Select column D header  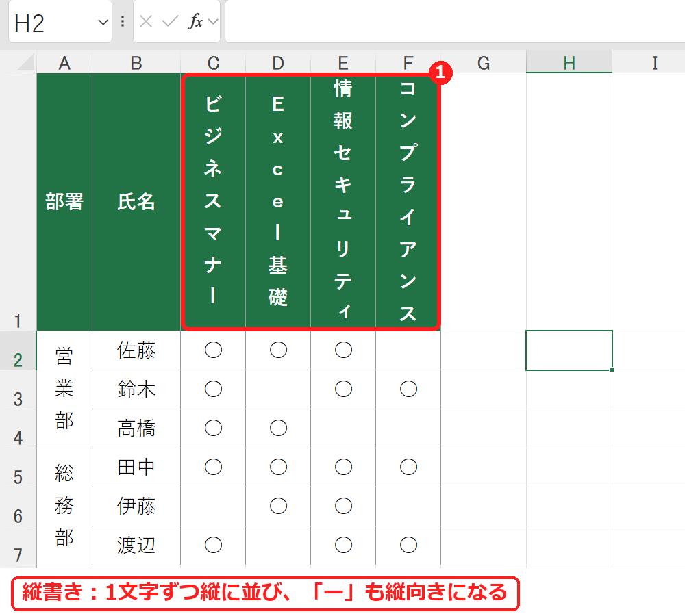[278, 63]
